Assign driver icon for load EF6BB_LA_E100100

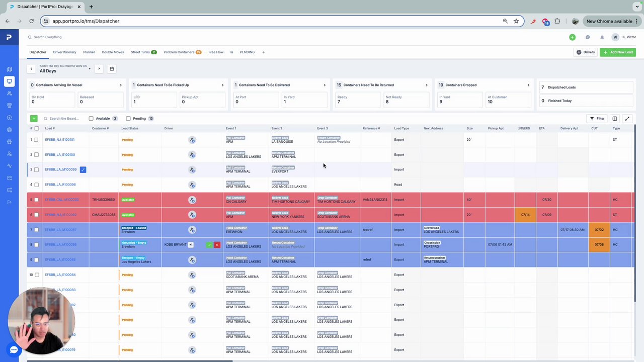(192, 155)
